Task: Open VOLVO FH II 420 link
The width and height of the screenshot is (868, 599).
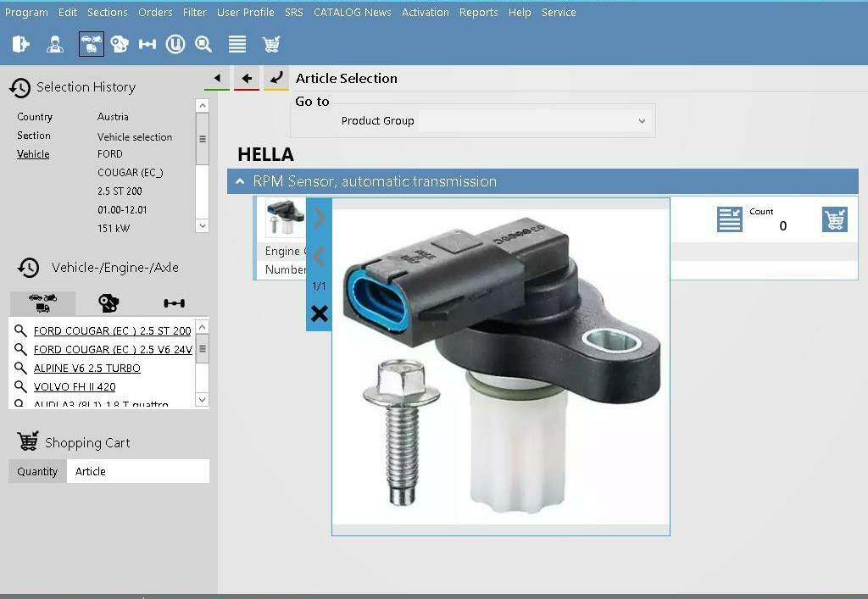Action: 75,386
